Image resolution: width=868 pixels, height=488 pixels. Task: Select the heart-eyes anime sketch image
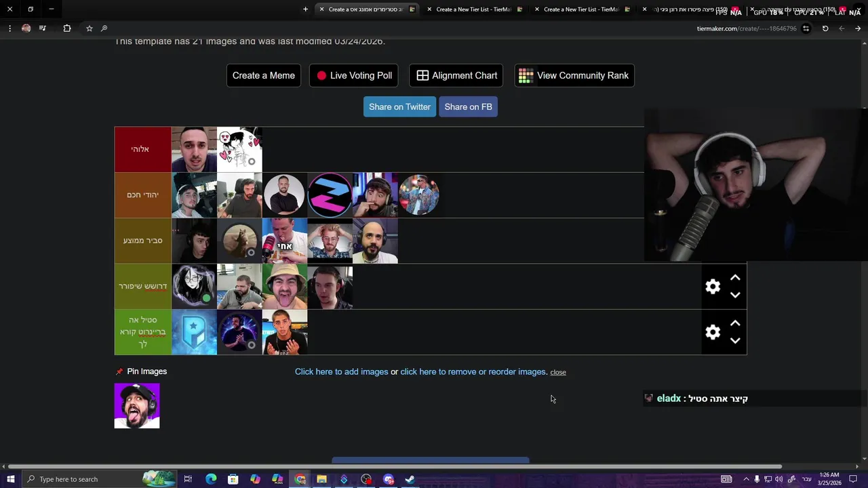point(239,149)
